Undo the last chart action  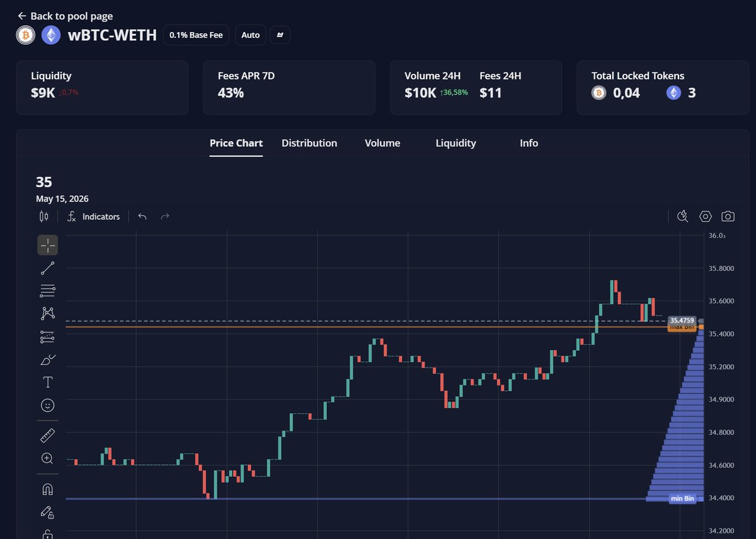coord(142,217)
